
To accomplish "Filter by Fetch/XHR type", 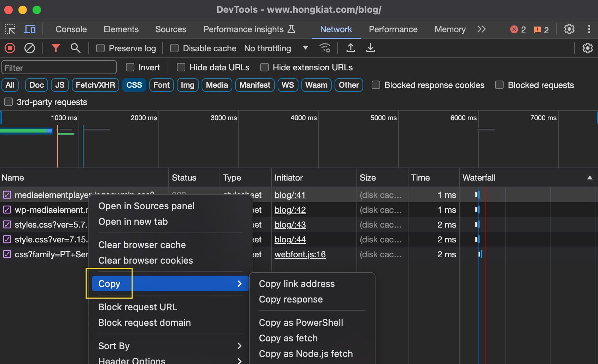I will coord(95,85).
